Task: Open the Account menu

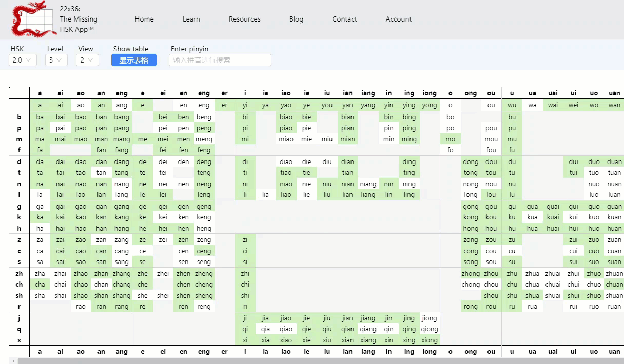Action: coord(398,19)
